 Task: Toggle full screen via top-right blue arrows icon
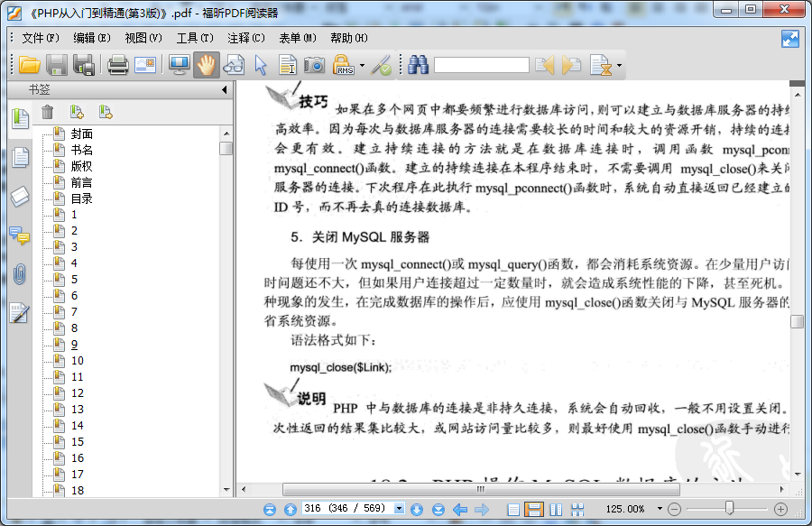[x=790, y=39]
